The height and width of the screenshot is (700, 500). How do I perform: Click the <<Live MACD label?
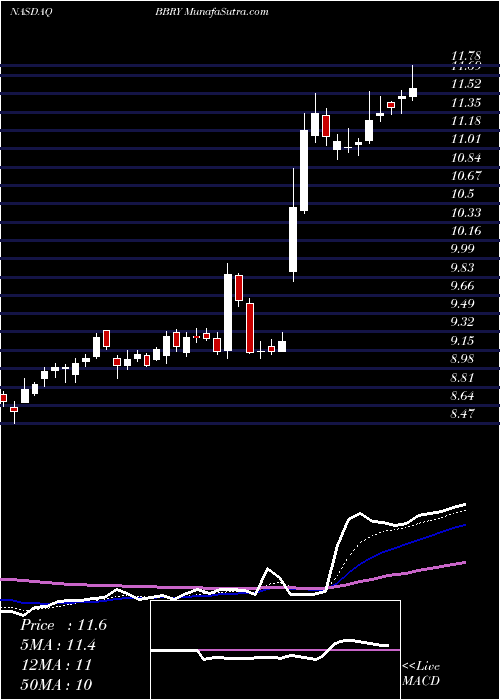point(421,674)
